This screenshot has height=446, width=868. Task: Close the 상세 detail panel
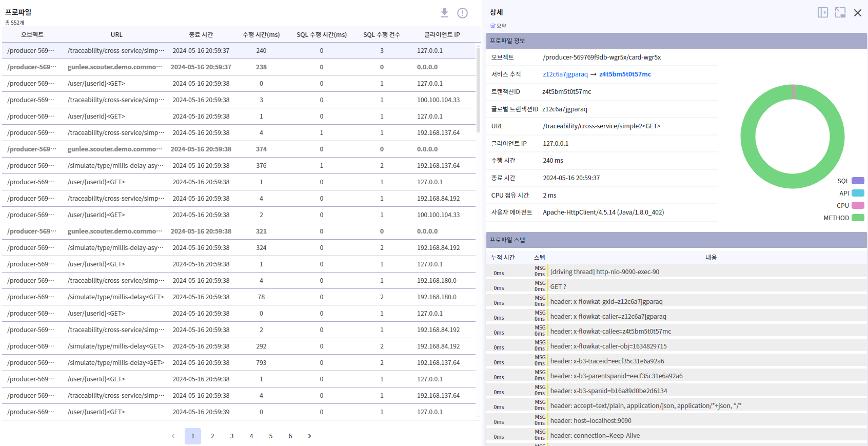click(x=857, y=13)
